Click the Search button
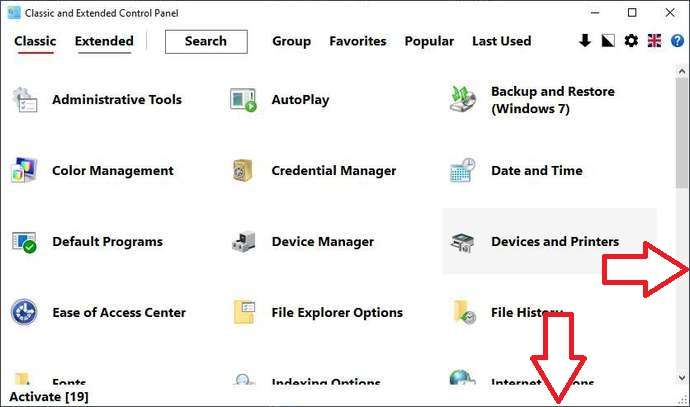Image resolution: width=690 pixels, height=407 pixels. [x=206, y=41]
